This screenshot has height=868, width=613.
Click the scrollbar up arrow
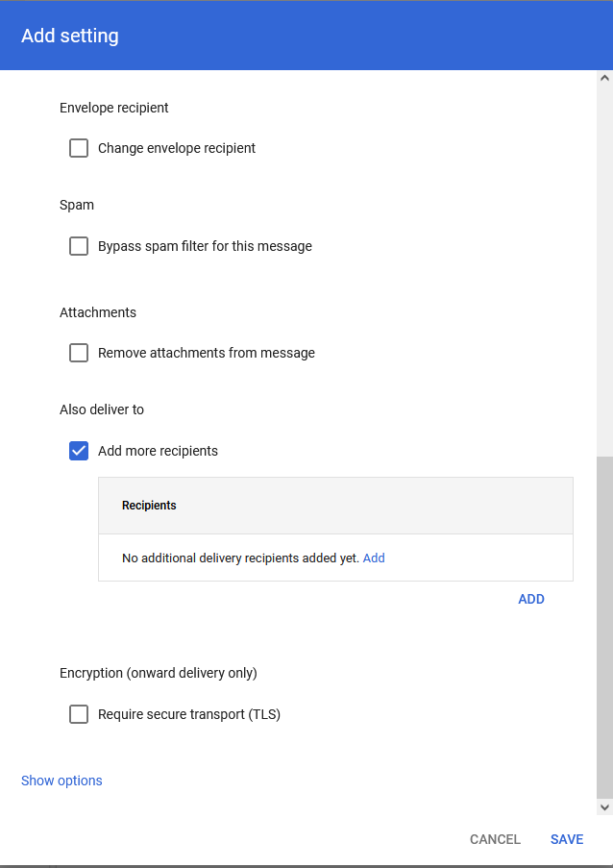(604, 78)
